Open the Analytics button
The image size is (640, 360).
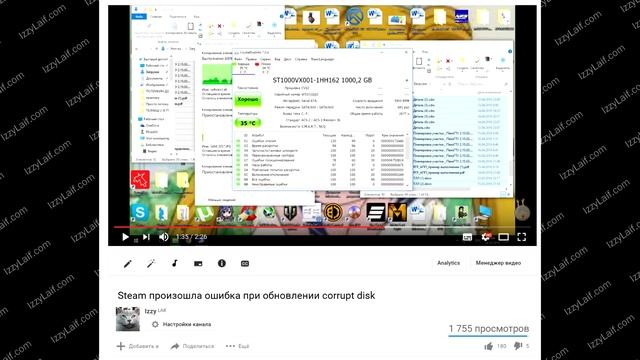click(449, 263)
